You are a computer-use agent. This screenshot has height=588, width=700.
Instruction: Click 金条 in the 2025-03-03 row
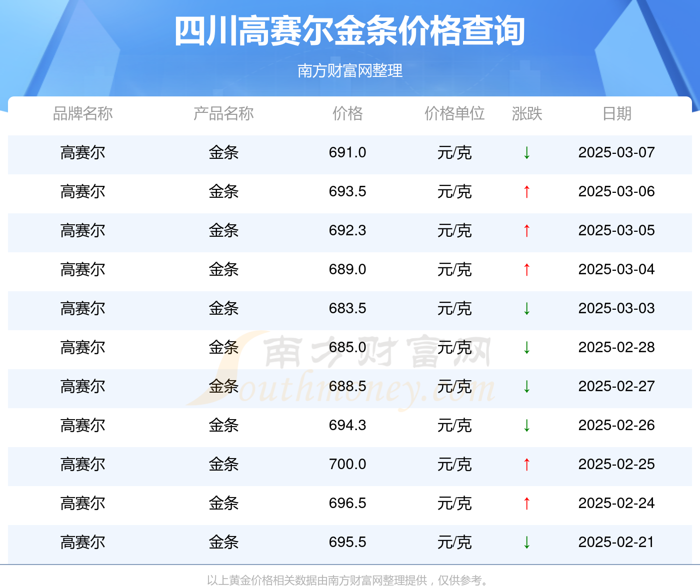pos(223,308)
